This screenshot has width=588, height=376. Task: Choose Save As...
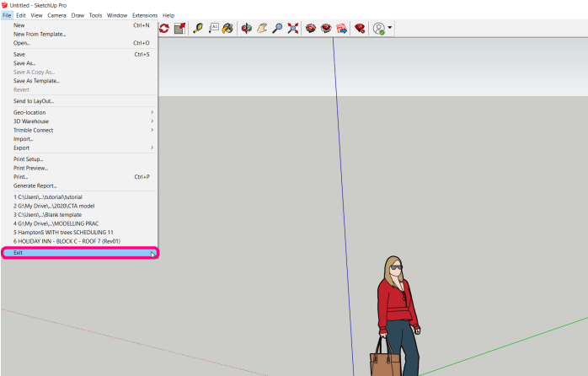(x=79, y=63)
